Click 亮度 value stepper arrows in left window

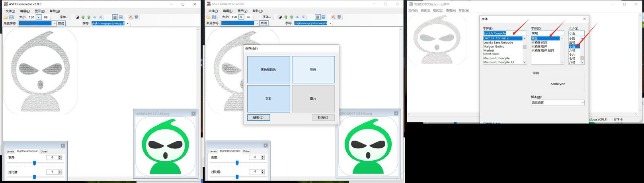coord(60,158)
